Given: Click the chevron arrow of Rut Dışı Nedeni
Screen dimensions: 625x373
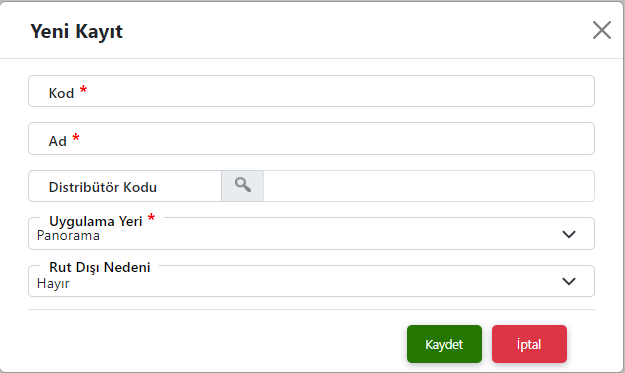Looking at the screenshot, I should (569, 282).
